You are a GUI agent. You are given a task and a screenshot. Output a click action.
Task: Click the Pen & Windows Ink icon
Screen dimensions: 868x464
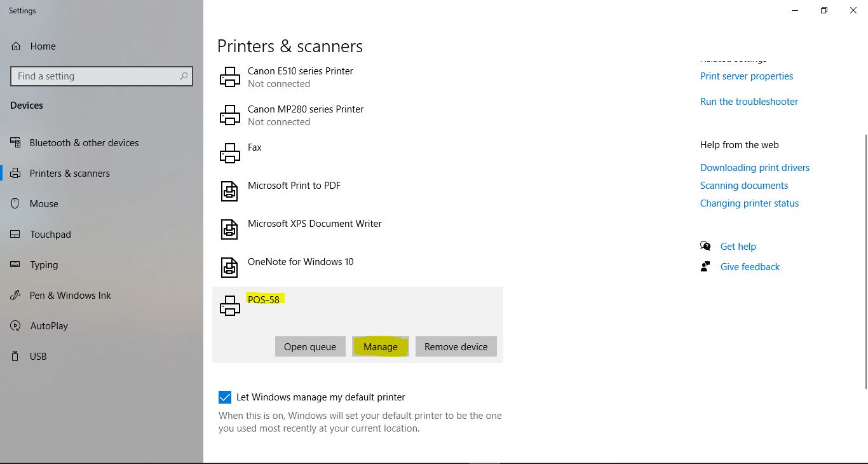pyautogui.click(x=16, y=295)
